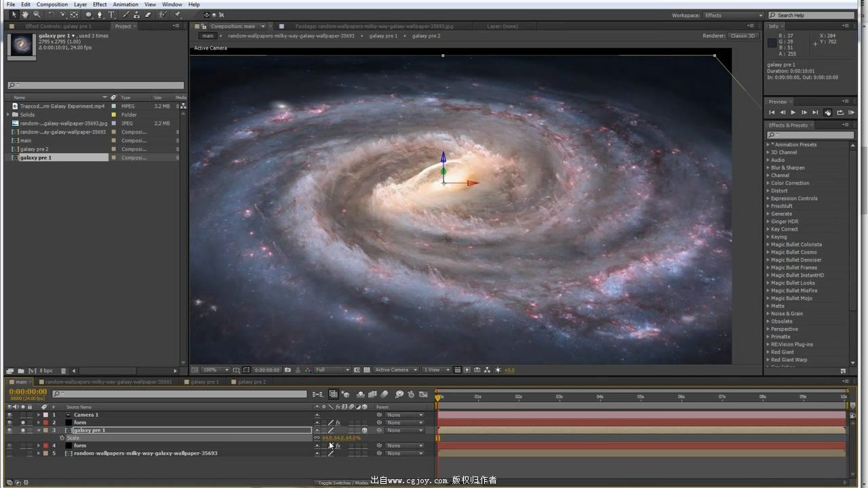Expand Color Correction effects category

768,183
